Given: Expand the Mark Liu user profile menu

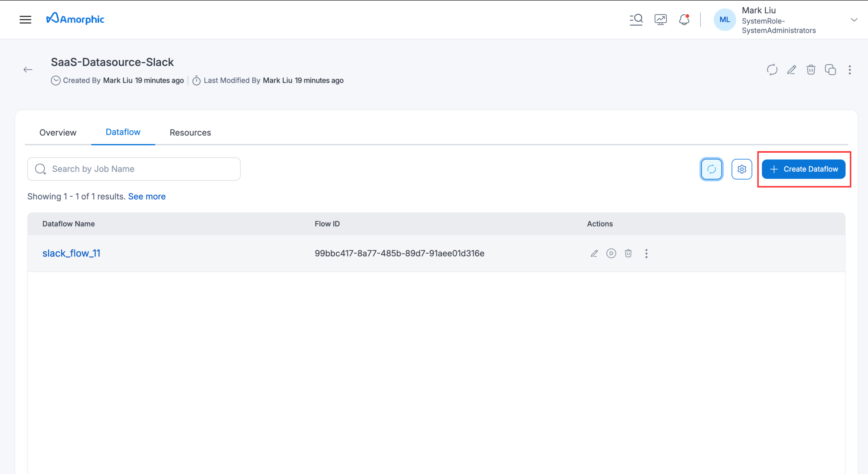Looking at the screenshot, I should point(854,20).
